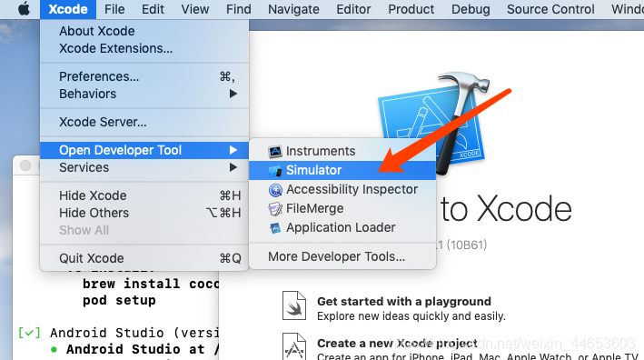Click the new Xcode project icon
Screen dimensions: 644x360
[x=294, y=346]
